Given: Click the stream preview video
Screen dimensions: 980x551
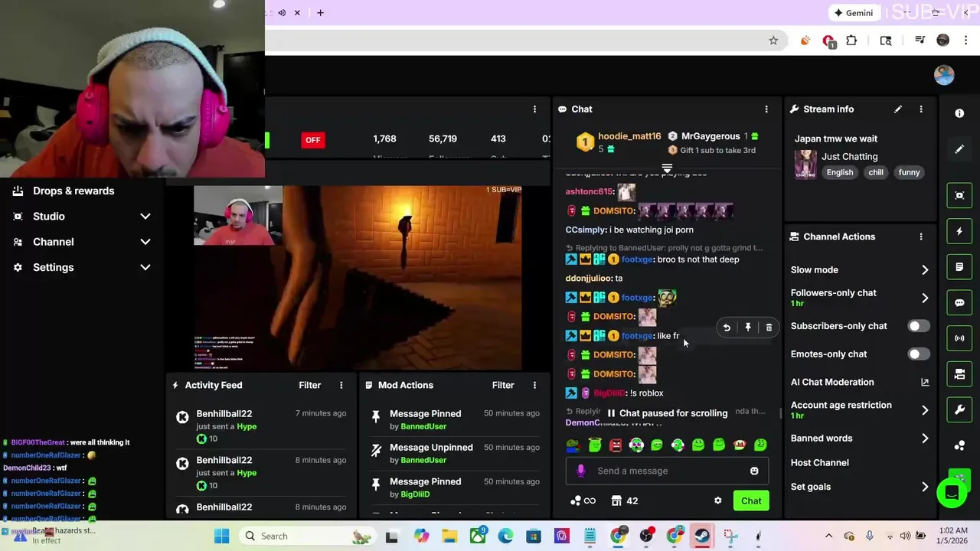Looking at the screenshot, I should click(x=358, y=278).
